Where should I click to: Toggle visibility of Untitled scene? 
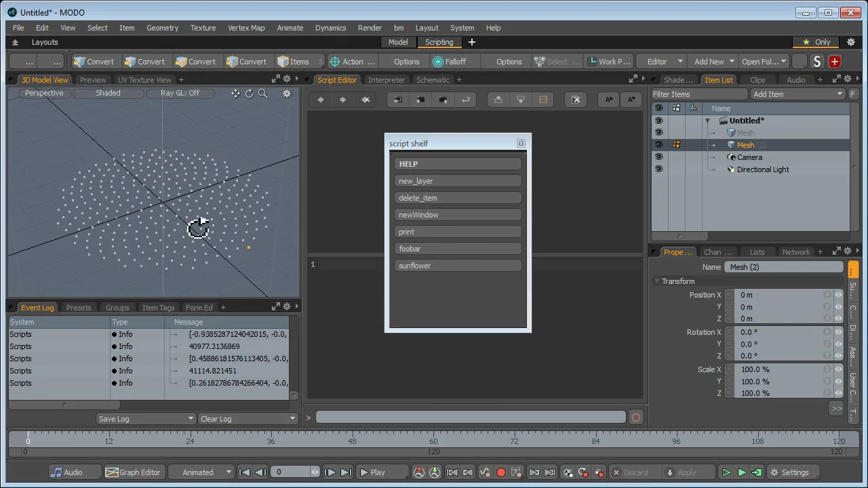coord(658,121)
